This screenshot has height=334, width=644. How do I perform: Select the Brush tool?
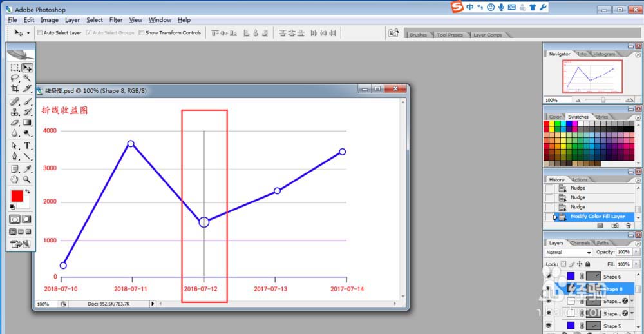coord(27,101)
